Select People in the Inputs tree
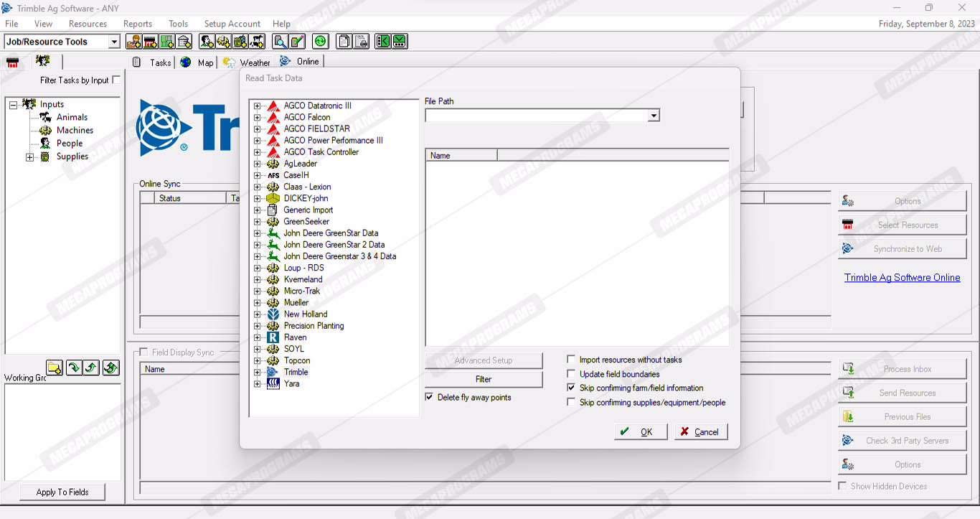 coord(70,143)
